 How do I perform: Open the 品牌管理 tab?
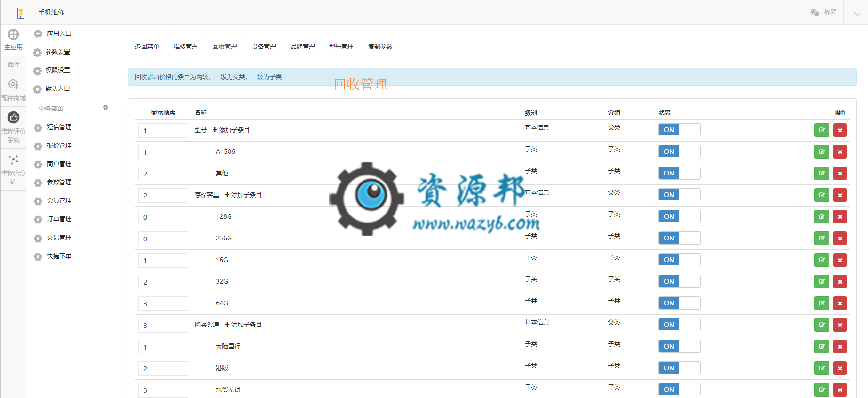(303, 47)
